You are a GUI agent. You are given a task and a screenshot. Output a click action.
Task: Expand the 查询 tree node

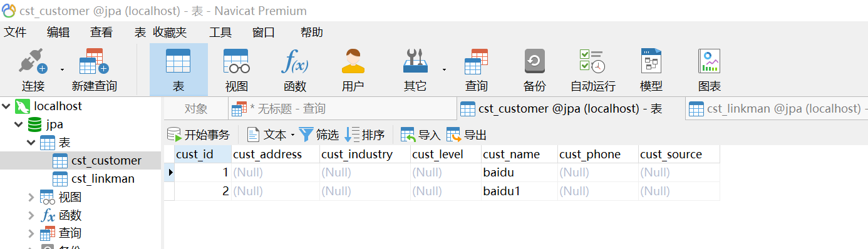(x=31, y=233)
